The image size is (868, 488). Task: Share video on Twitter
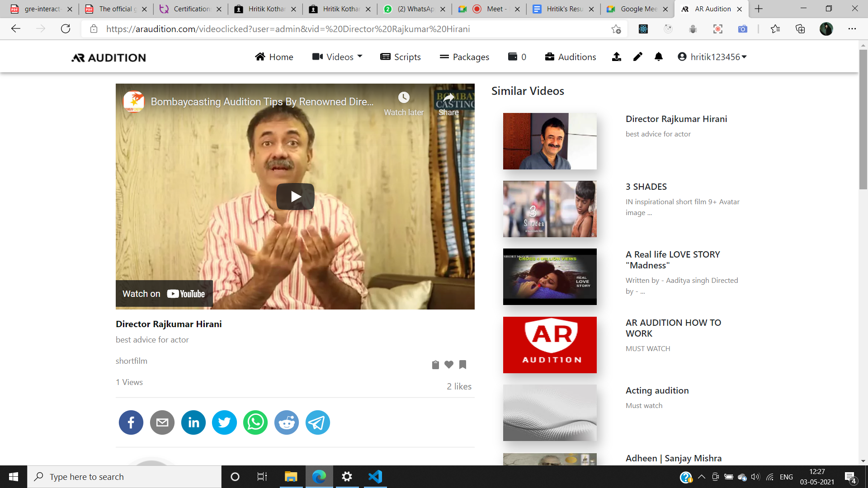pos(225,422)
